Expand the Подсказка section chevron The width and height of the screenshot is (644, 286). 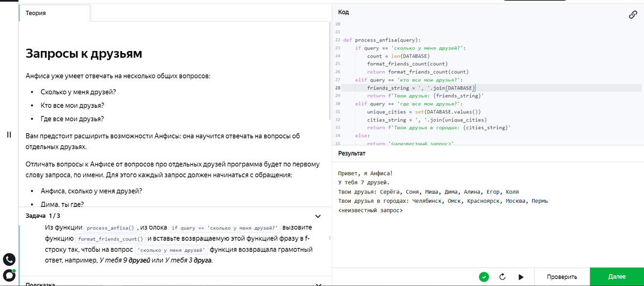point(318,284)
